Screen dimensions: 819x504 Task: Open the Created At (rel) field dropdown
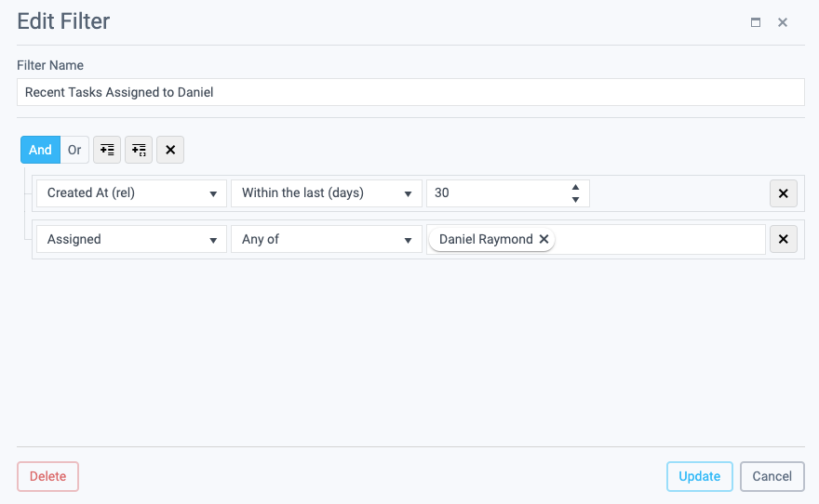[131, 193]
